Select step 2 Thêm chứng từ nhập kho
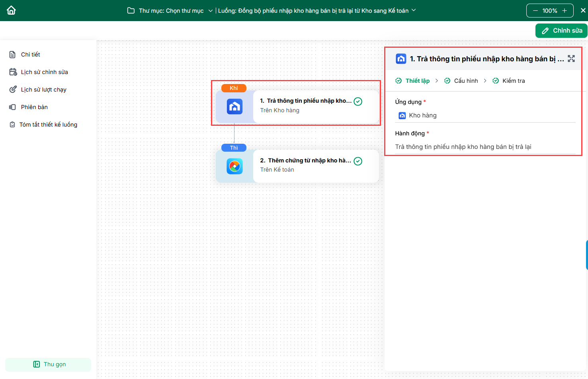 [x=305, y=161]
